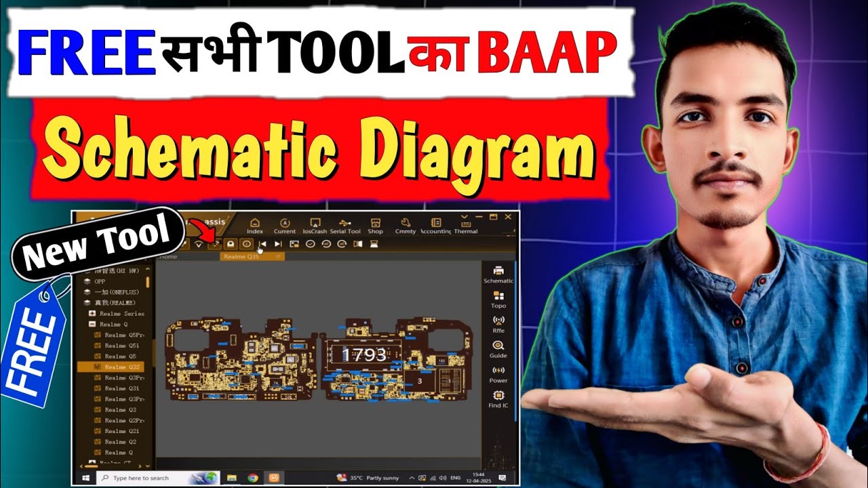
Task: Open Realme Q3 board entry
Action: coord(115,410)
